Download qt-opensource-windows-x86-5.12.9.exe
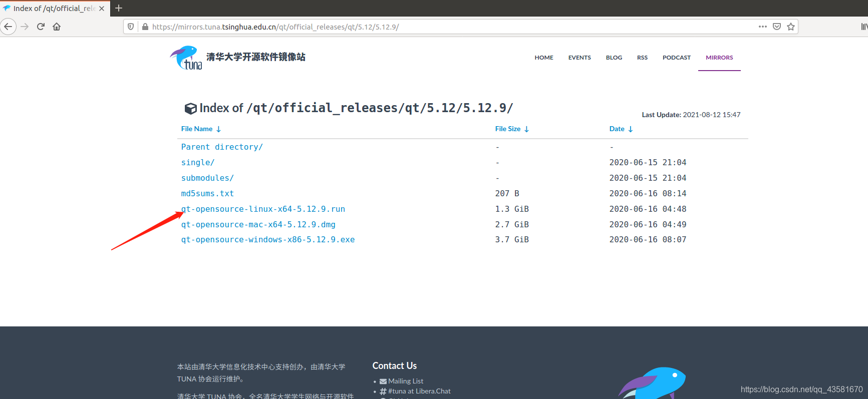Screen dimensions: 868x399 click(x=268, y=239)
